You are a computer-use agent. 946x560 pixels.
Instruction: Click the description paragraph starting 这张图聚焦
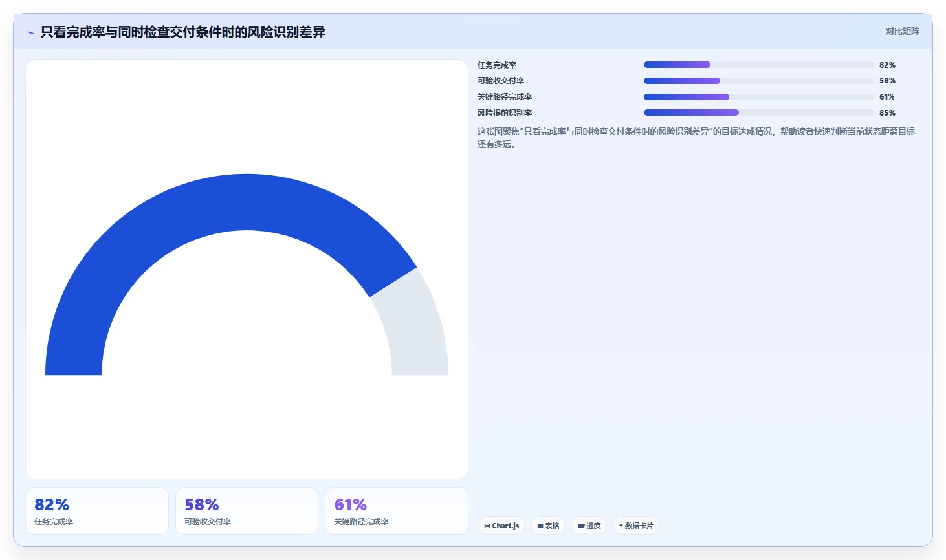pyautogui.click(x=696, y=138)
